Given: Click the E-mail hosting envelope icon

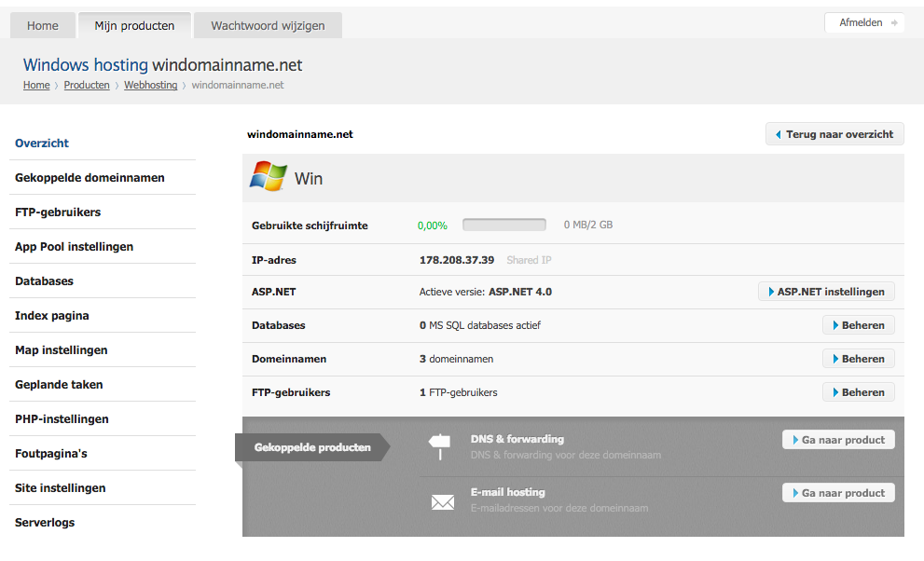Looking at the screenshot, I should pos(442,501).
